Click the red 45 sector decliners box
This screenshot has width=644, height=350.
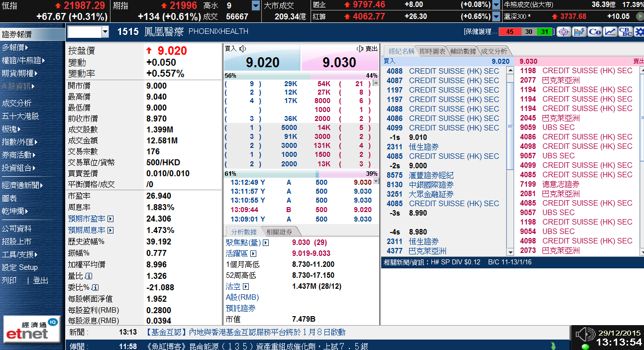point(510,32)
